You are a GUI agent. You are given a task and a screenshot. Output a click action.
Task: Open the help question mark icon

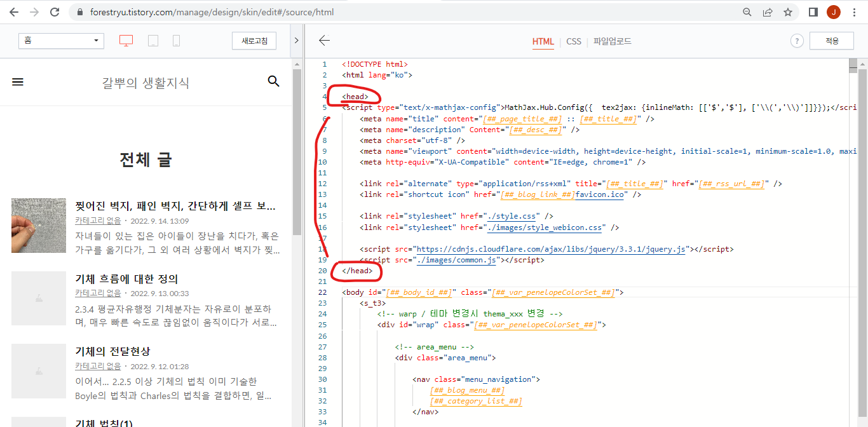797,41
